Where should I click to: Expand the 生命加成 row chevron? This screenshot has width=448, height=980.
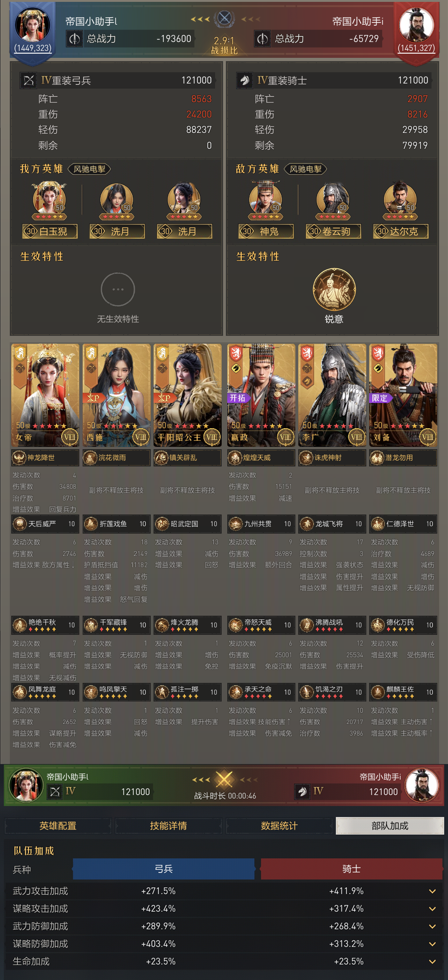click(x=433, y=961)
